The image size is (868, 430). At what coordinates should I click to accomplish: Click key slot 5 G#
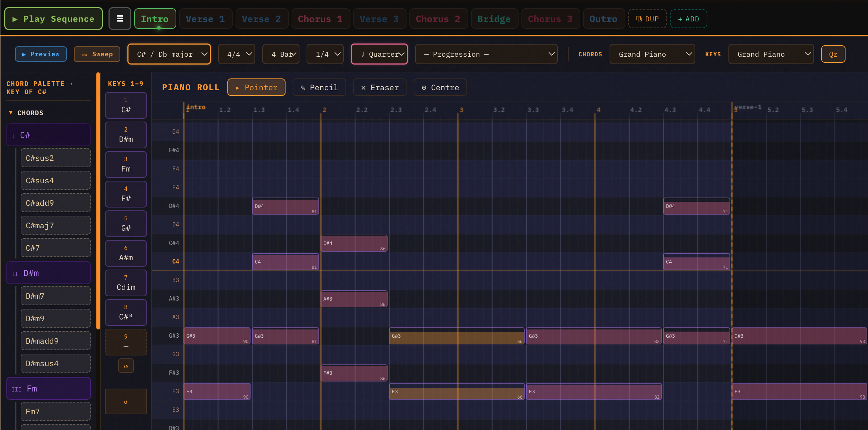[126, 224]
